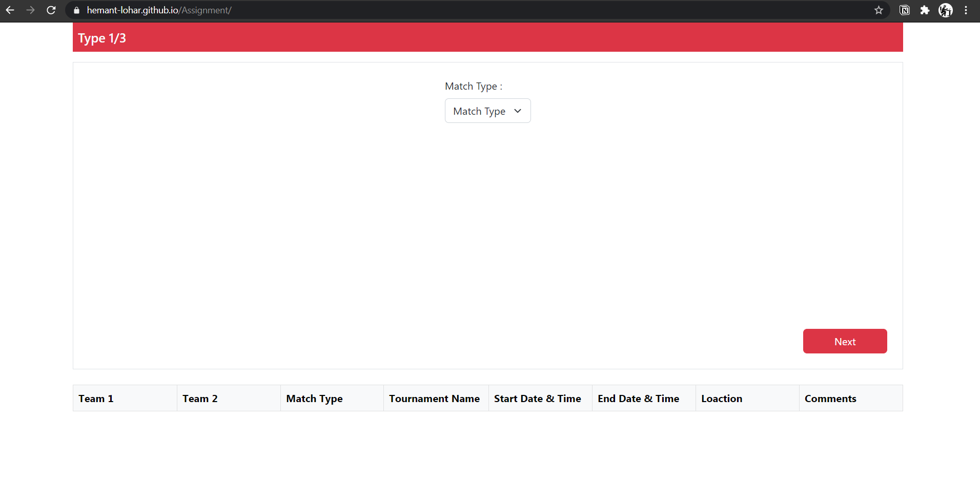980x503 pixels.
Task: Click the Team 2 column header
Action: click(x=229, y=398)
